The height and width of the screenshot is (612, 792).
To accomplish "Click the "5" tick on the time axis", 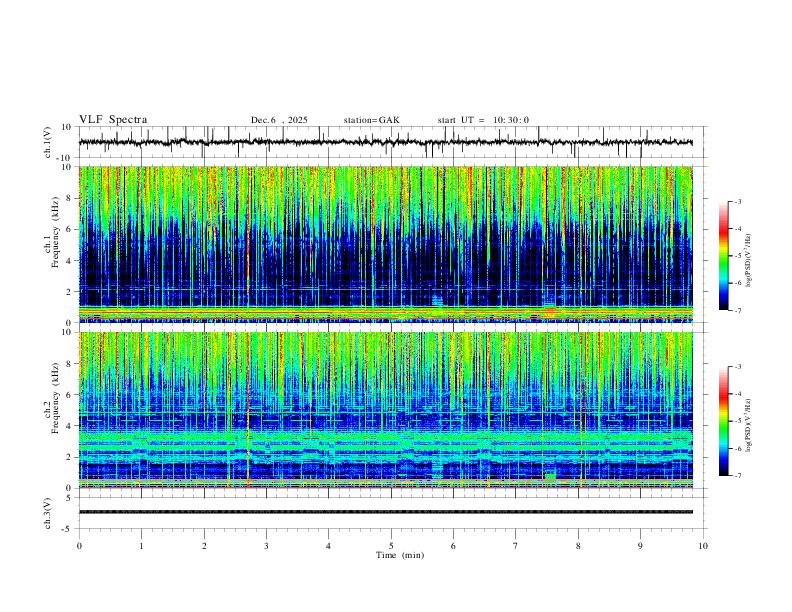I will 391,546.
